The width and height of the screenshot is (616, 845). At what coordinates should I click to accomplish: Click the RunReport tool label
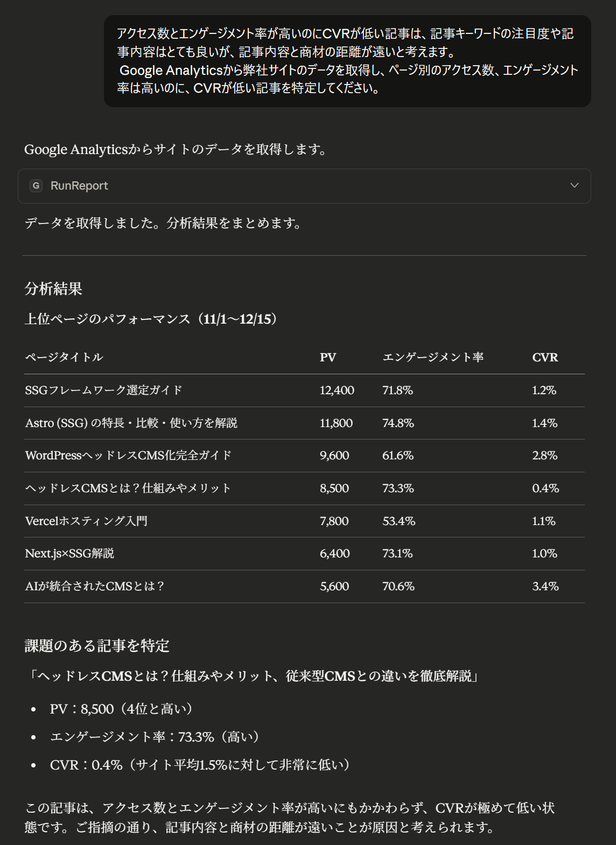tap(79, 186)
